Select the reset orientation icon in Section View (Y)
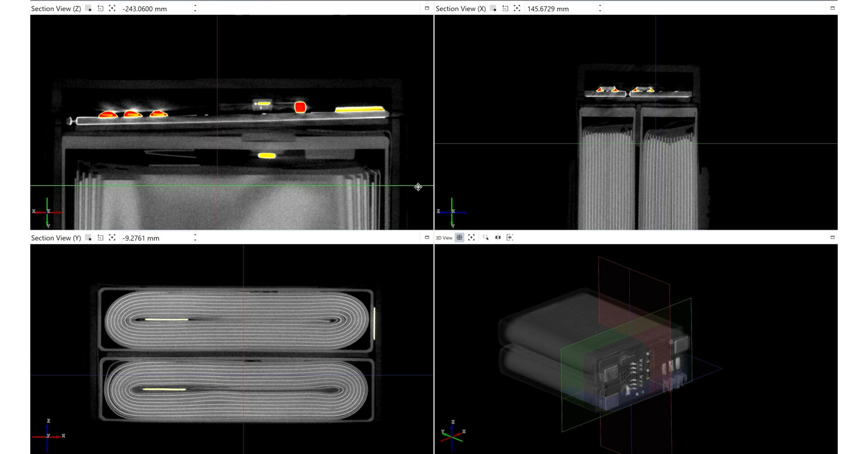This screenshot has width=868, height=454. tap(100, 238)
